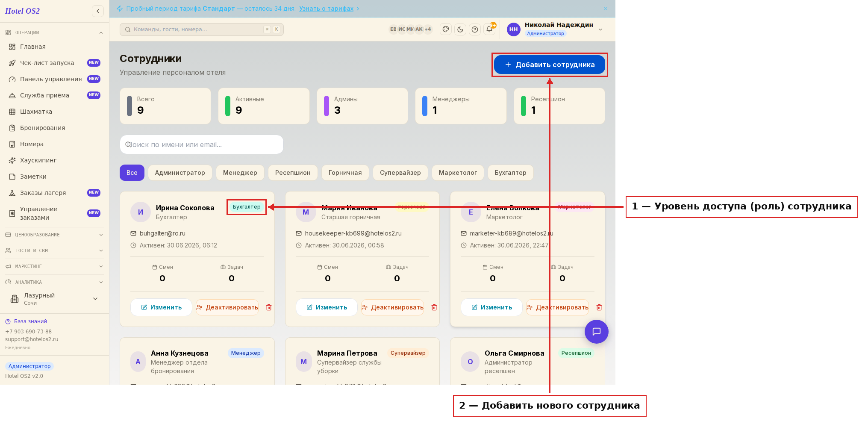Click Деактивировать for Ирина Соколова

tap(227, 307)
